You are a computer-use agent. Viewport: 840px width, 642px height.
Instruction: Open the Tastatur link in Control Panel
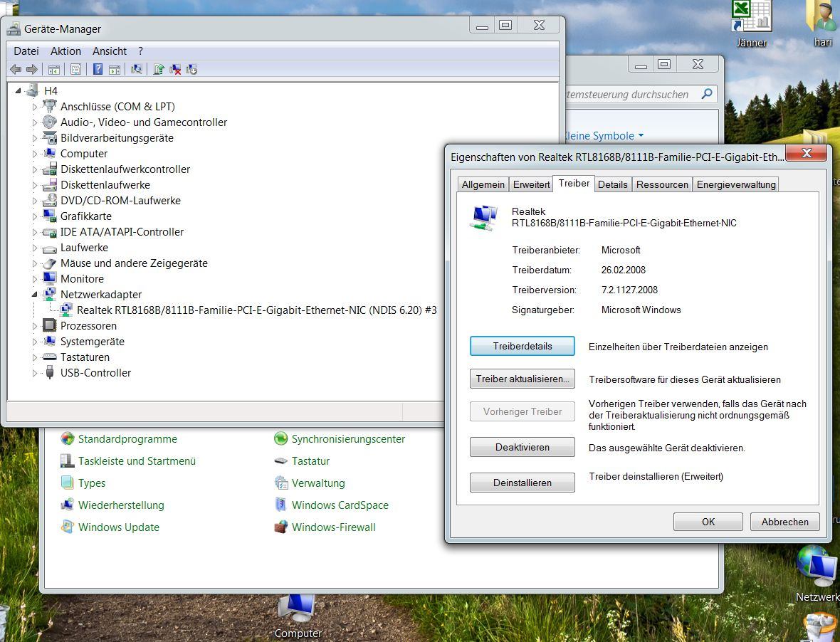[310, 461]
